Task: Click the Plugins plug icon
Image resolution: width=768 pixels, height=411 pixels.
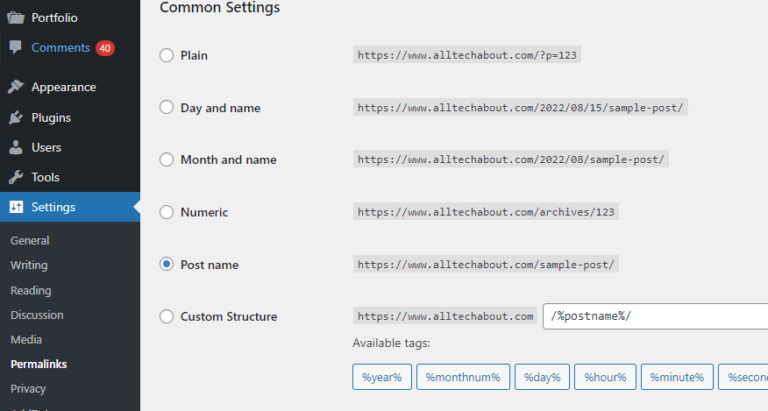Action: 16,117
